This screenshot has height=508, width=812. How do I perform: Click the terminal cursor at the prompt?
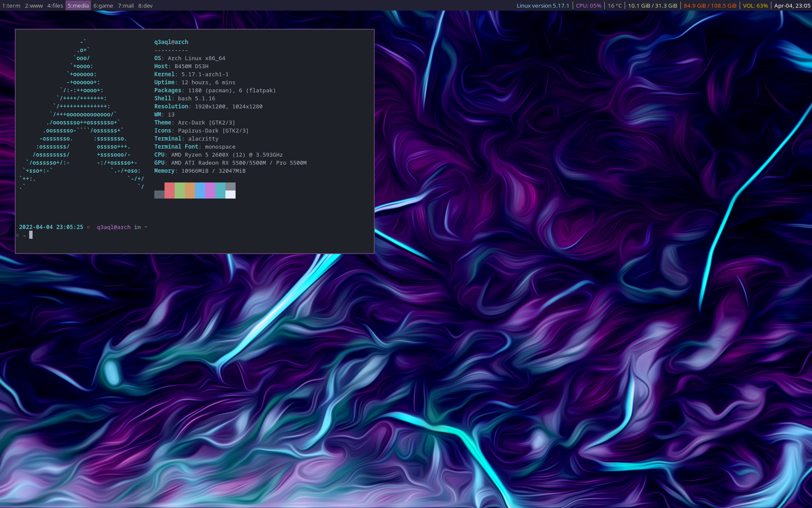click(x=31, y=235)
